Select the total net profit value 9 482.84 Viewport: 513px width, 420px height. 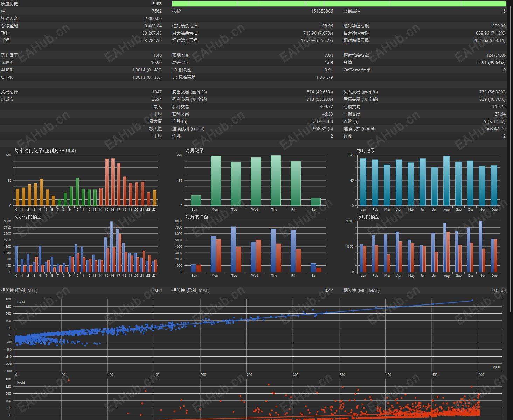click(153, 26)
